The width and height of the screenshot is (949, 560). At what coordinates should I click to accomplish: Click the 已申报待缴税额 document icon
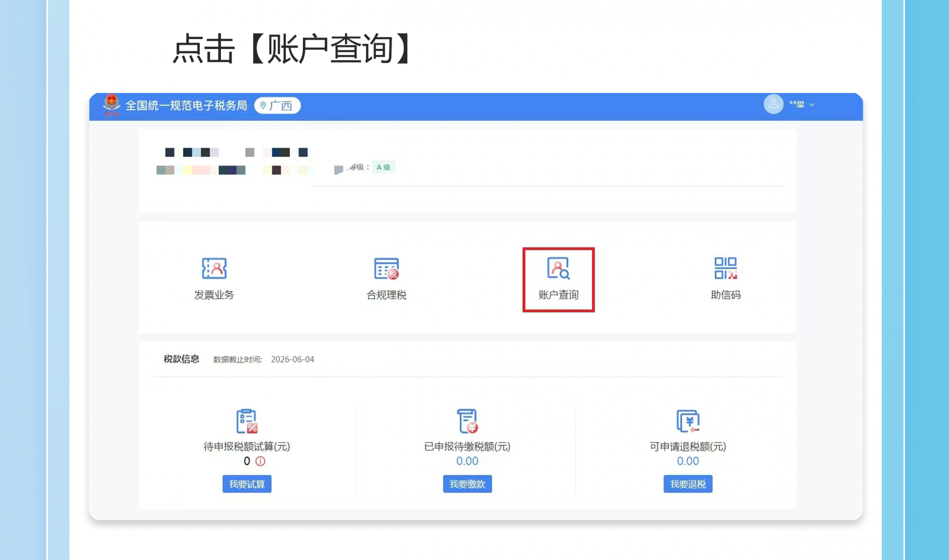click(467, 421)
